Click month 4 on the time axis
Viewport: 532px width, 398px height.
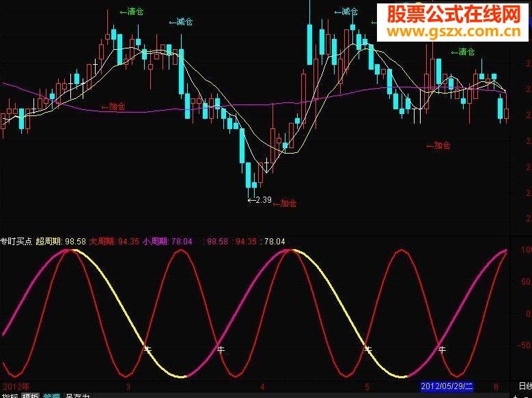tap(263, 386)
